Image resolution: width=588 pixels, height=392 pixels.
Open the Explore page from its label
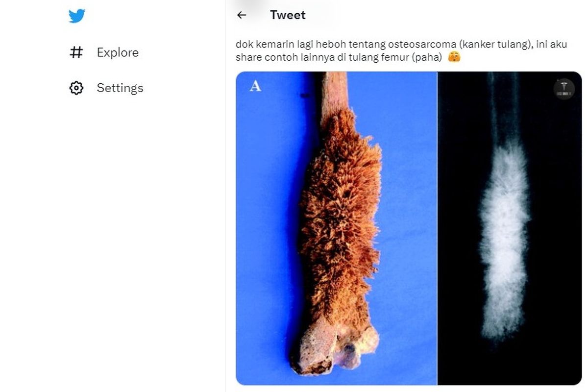(x=118, y=52)
